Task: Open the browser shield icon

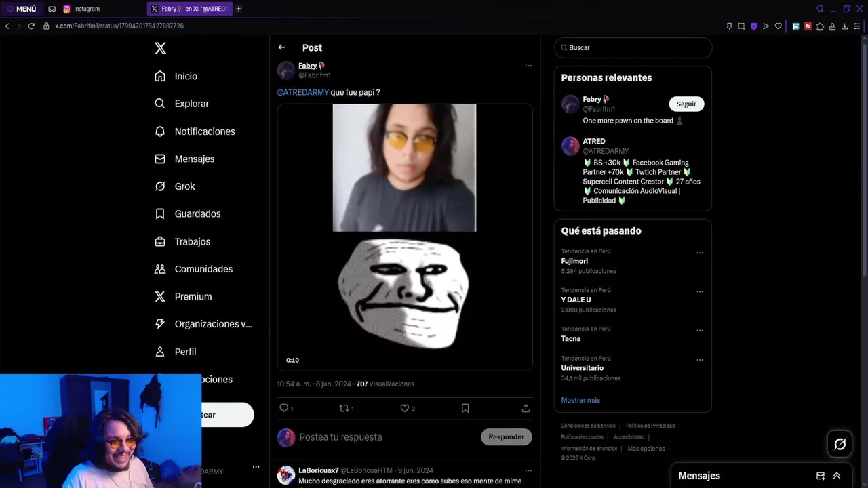Action: pyautogui.click(x=753, y=26)
